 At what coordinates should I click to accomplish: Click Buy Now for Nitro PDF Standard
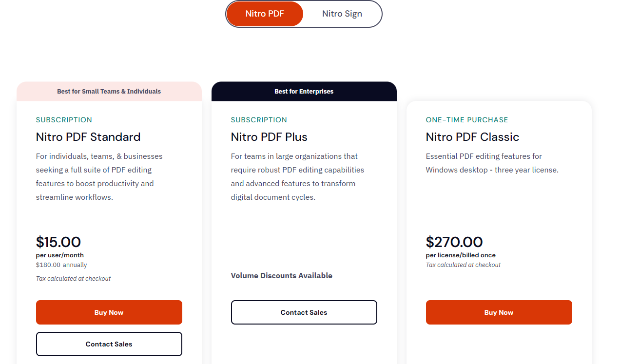[x=109, y=312]
